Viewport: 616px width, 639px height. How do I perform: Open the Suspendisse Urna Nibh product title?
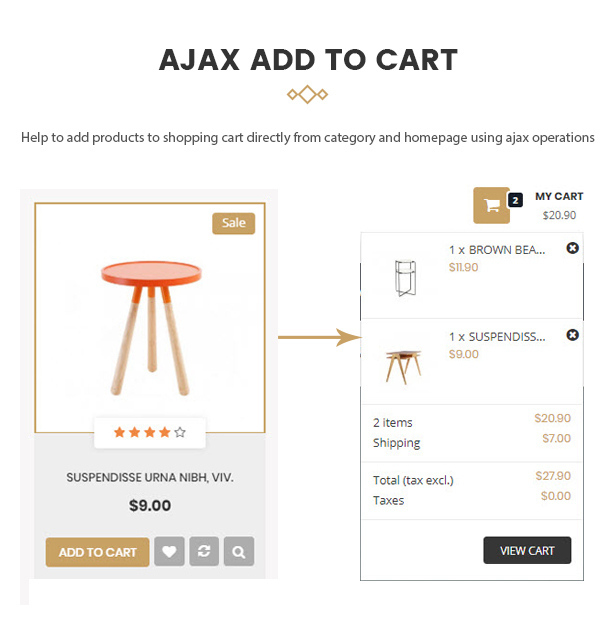coord(150,478)
